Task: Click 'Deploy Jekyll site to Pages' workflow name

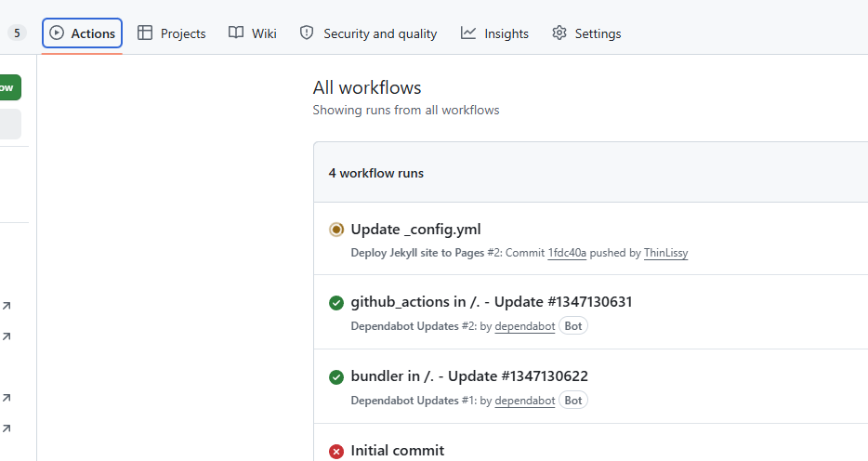Action: 417,253
